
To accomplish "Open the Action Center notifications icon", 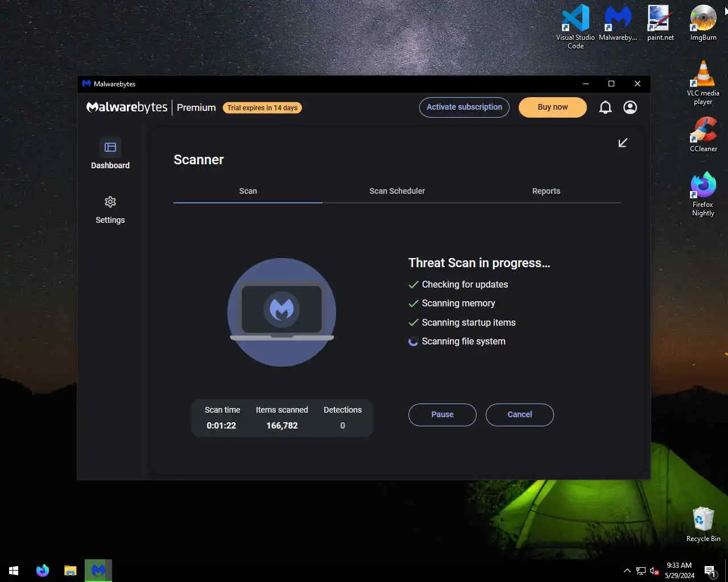I will click(710, 571).
